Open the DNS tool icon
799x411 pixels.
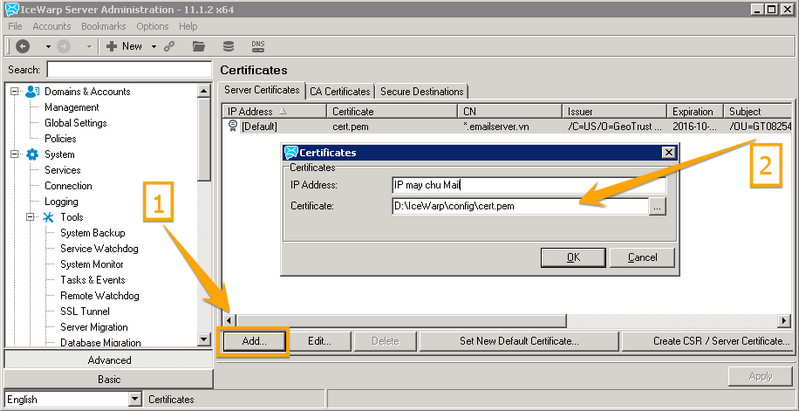pos(258,47)
